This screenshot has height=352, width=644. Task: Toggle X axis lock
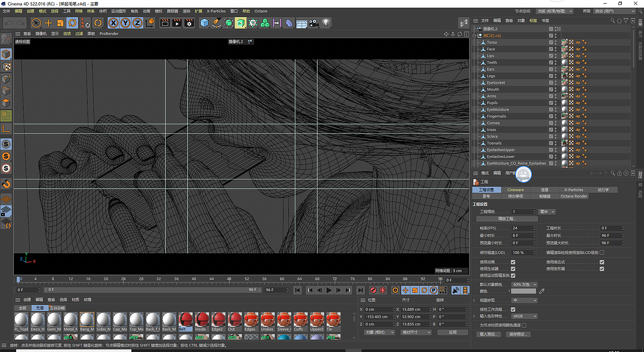click(113, 23)
